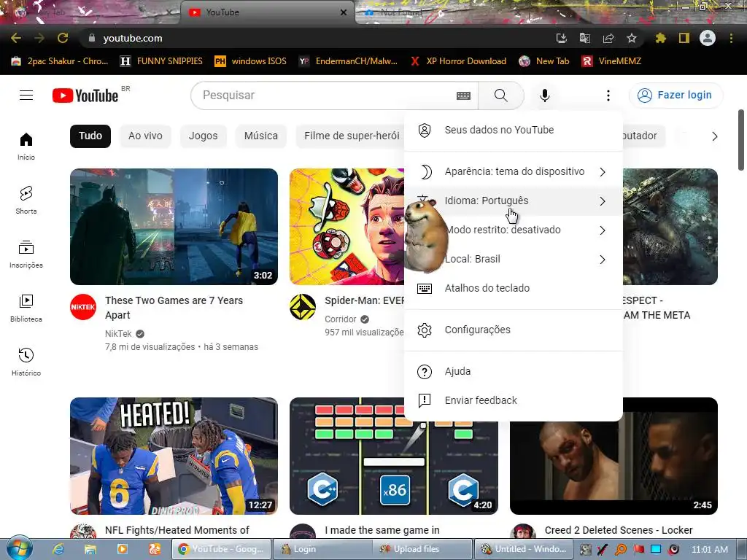Start voice search with microphone icon
The image size is (747, 560).
544,96
